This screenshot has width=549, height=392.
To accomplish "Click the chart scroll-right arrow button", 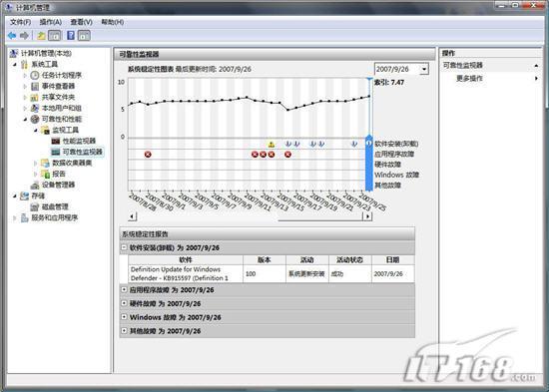I will pyautogui.click(x=367, y=216).
